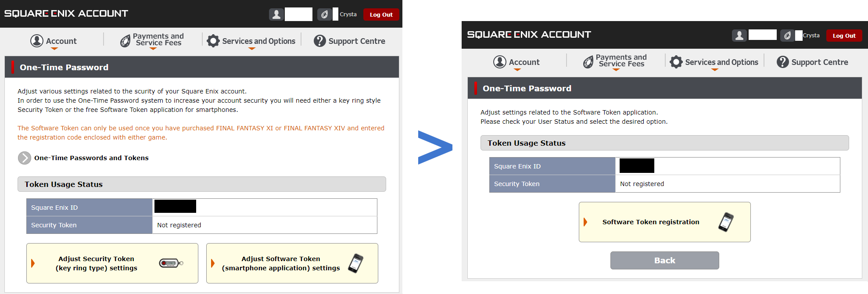The height and width of the screenshot is (294, 868).
Task: Click Token Usage Status heading in left window
Action: point(64,184)
